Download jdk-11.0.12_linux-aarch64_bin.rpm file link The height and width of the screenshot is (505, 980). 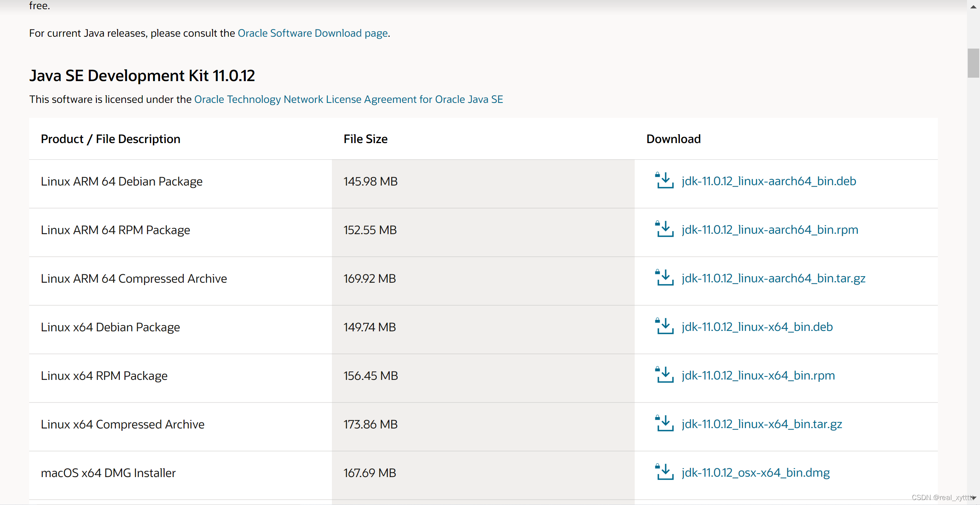(770, 230)
